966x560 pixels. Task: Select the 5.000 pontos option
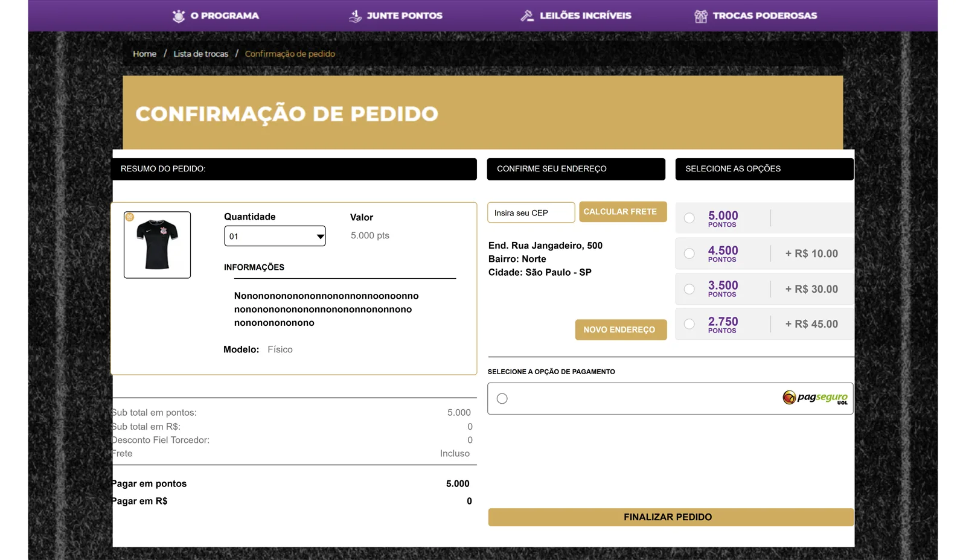pos(689,218)
